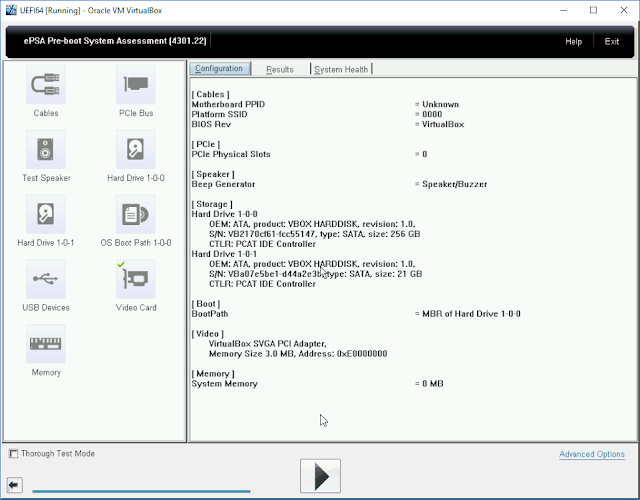
Task: Click the "System Memory" label
Action: point(224,384)
